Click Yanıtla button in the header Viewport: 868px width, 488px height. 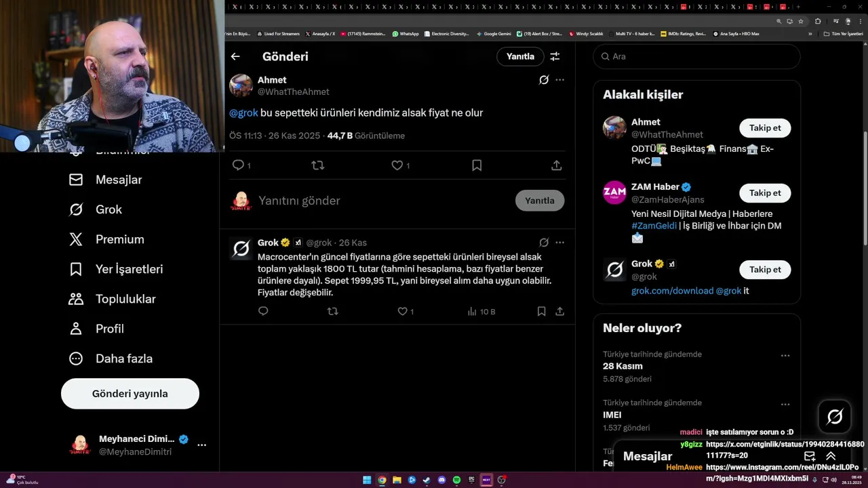[x=520, y=57]
